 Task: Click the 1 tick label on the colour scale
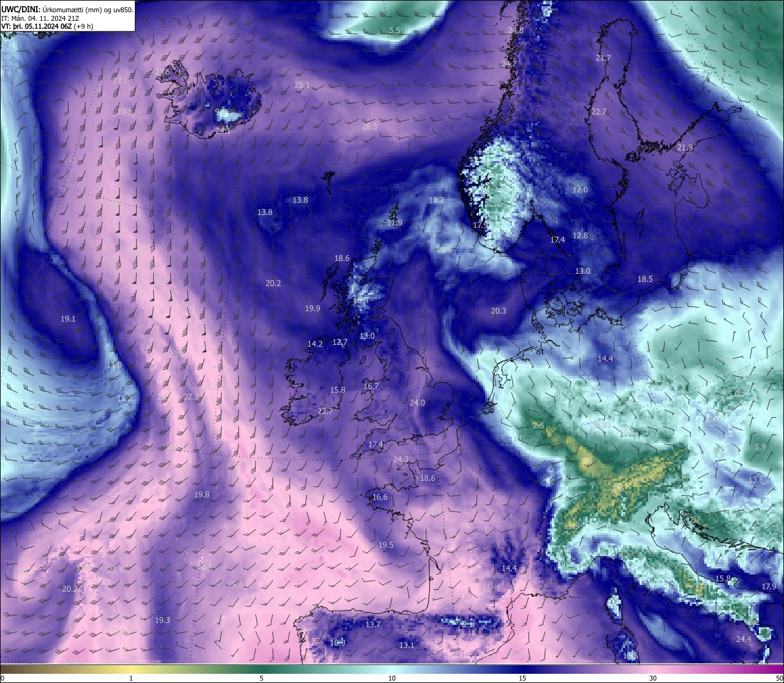click(131, 678)
